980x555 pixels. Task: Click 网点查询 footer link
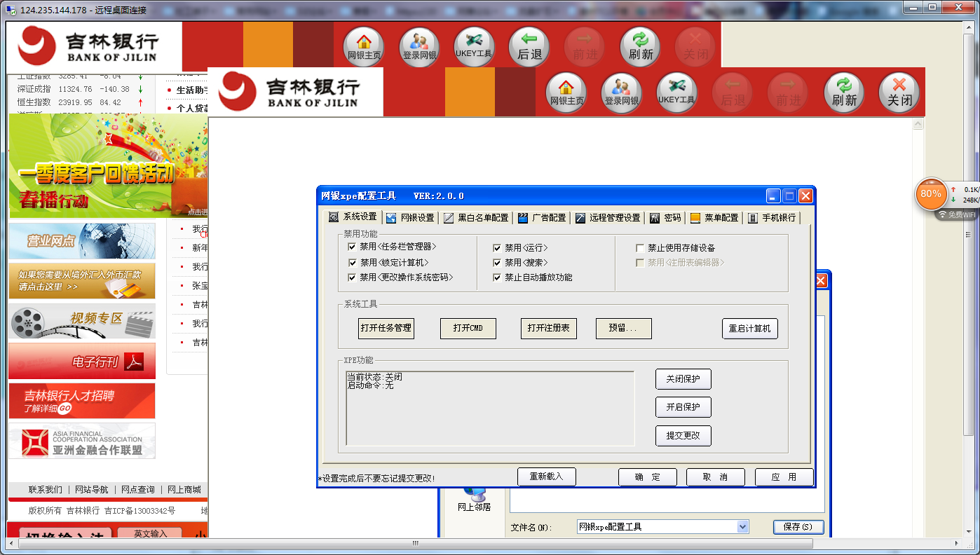pyautogui.click(x=137, y=490)
